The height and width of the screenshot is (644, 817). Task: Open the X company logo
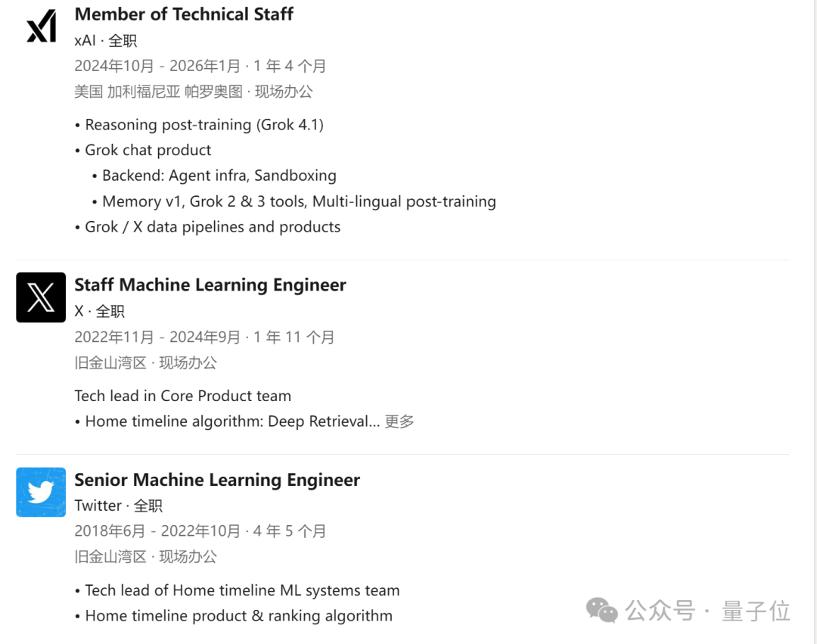point(41,297)
